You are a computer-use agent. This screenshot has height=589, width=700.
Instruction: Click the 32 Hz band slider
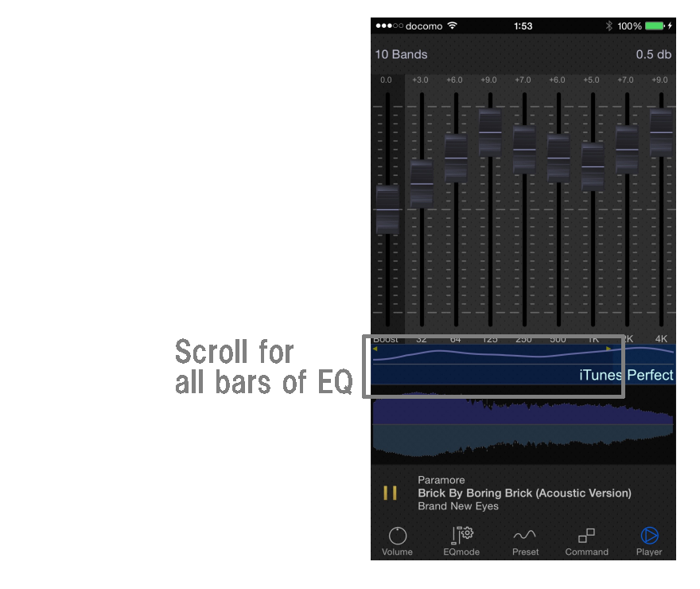(x=422, y=184)
